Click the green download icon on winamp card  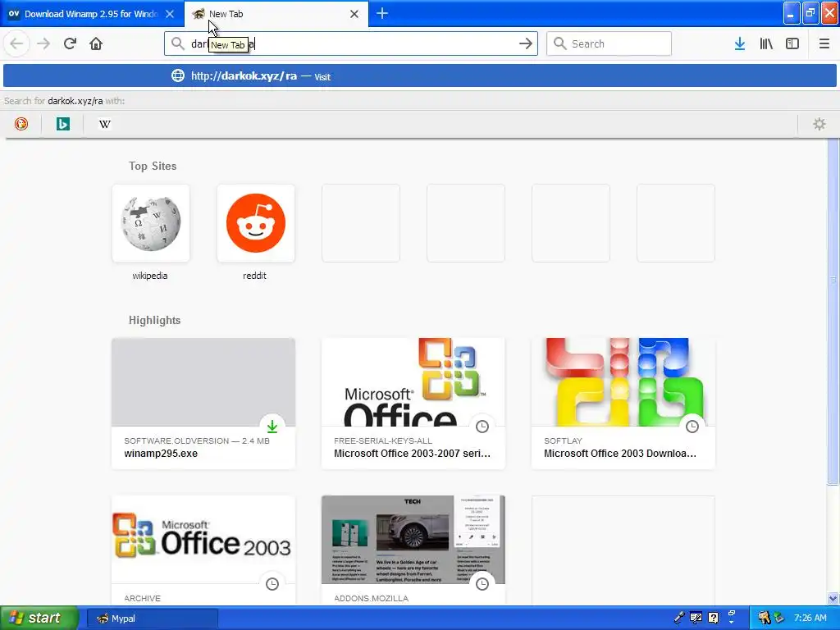[x=272, y=427]
